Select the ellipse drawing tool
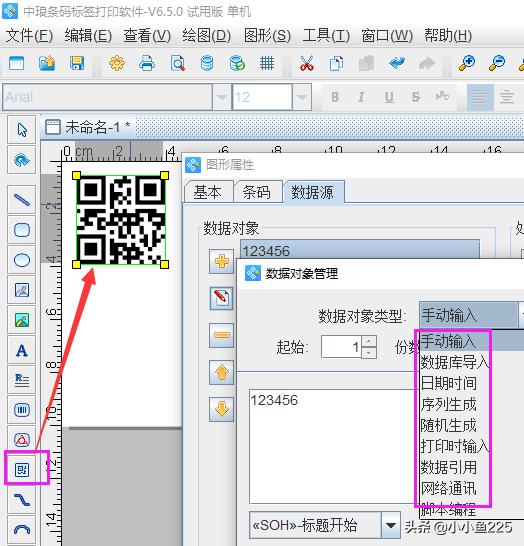 [22, 260]
